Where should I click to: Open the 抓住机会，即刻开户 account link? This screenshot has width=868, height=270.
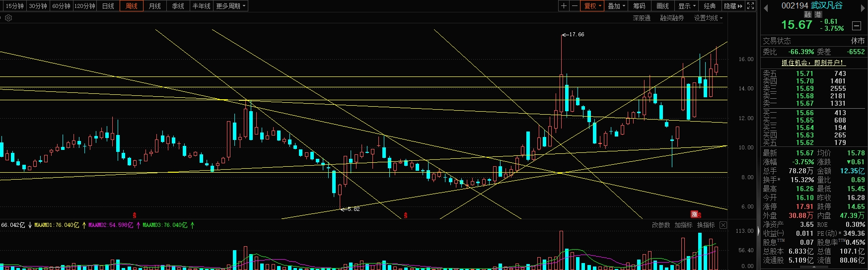point(812,63)
